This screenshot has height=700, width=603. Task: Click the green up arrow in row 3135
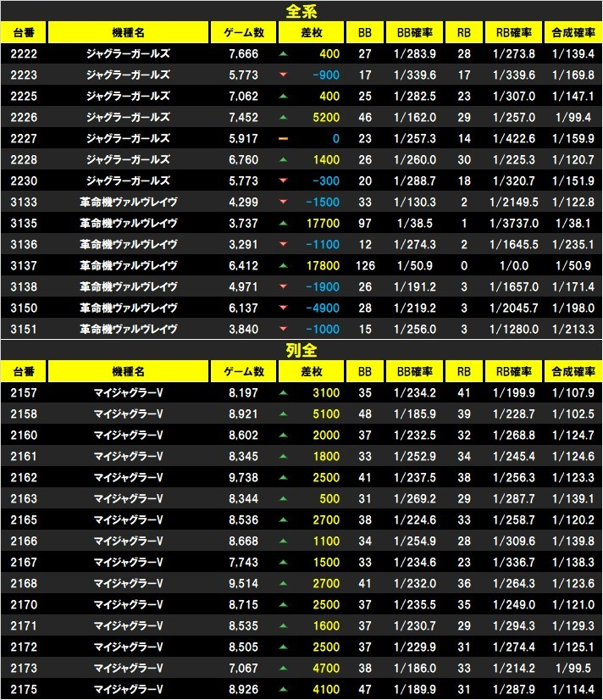pyautogui.click(x=283, y=223)
